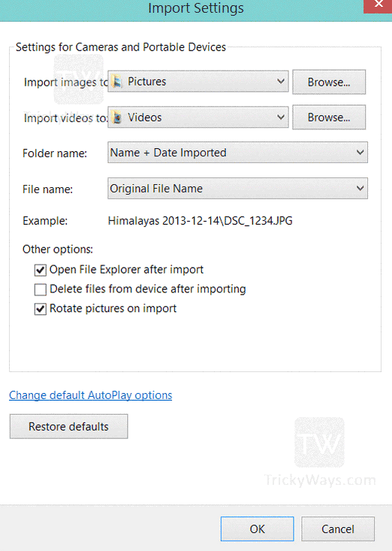The width and height of the screenshot is (392, 551).
Task: Click the Pictures folder icon in dropdown
Action: [117, 82]
